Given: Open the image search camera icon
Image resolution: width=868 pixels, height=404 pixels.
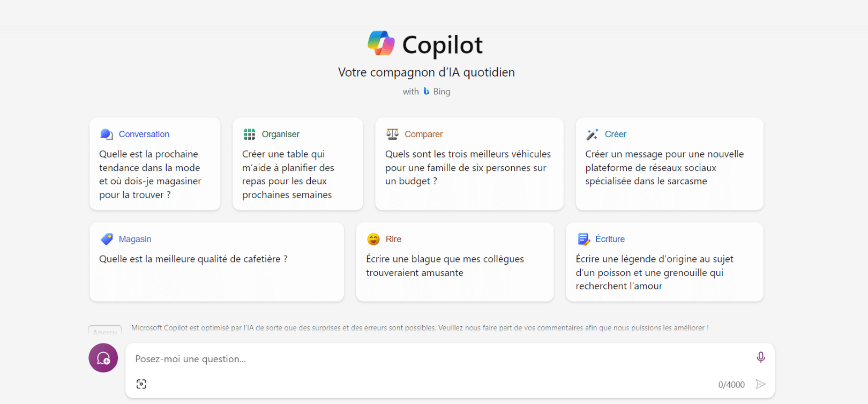Looking at the screenshot, I should point(141,384).
